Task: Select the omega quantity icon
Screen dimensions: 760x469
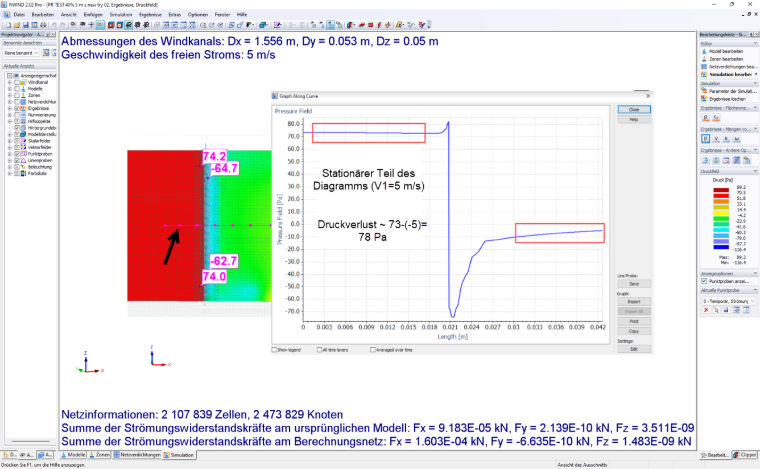Action: (736, 139)
